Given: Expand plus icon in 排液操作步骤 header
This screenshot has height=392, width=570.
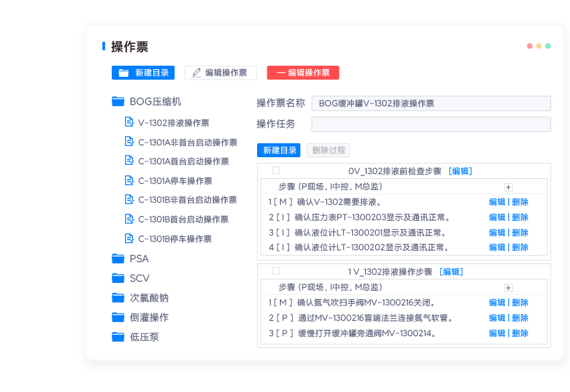Looking at the screenshot, I should coord(508,288).
